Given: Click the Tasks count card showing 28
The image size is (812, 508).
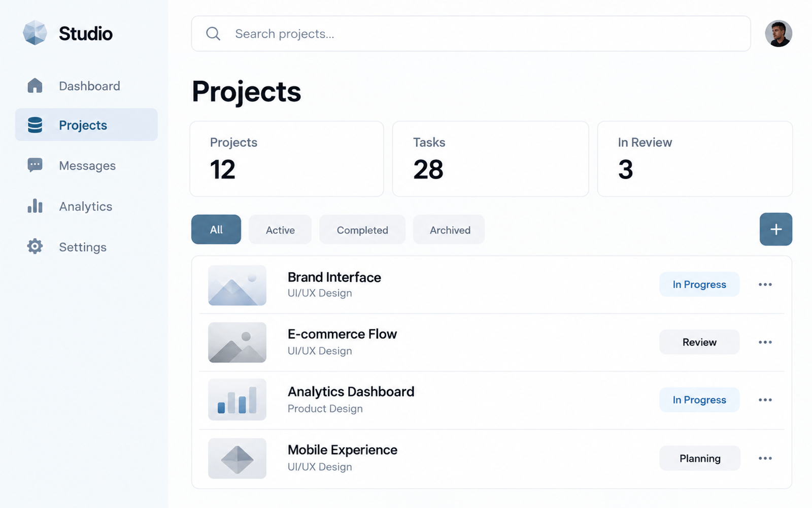Looking at the screenshot, I should [490, 159].
